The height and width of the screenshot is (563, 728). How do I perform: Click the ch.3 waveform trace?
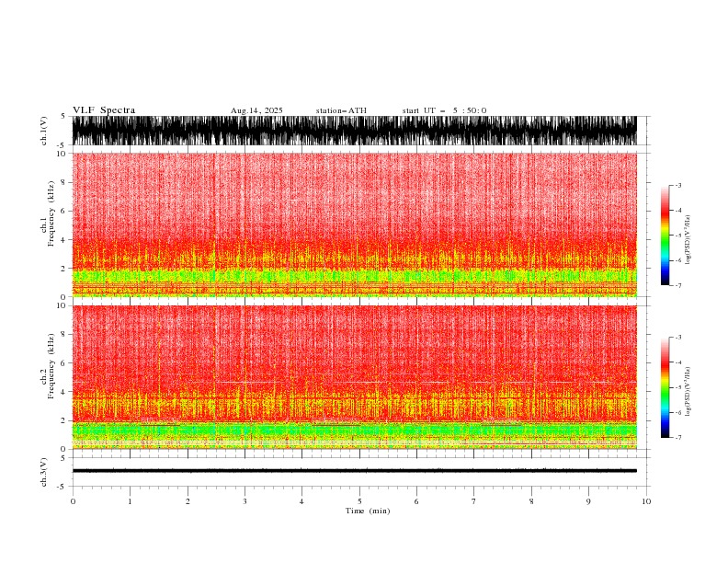point(354,471)
